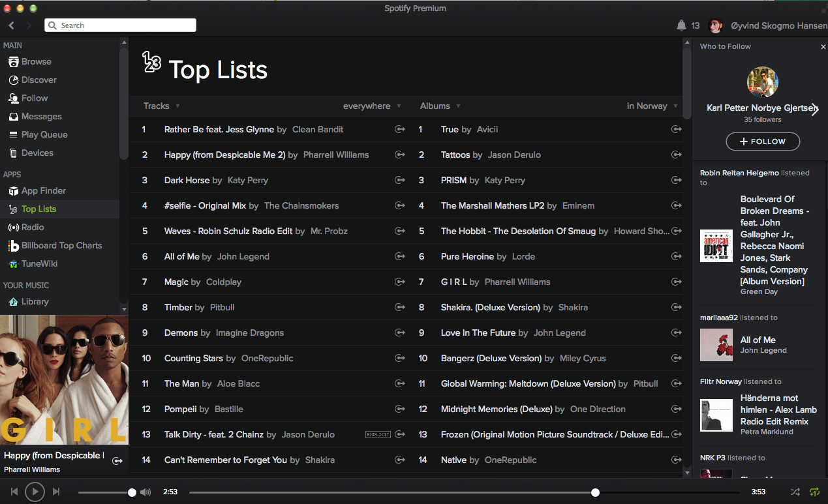
Task: Show next follow suggestion chevron
Action: point(815,110)
